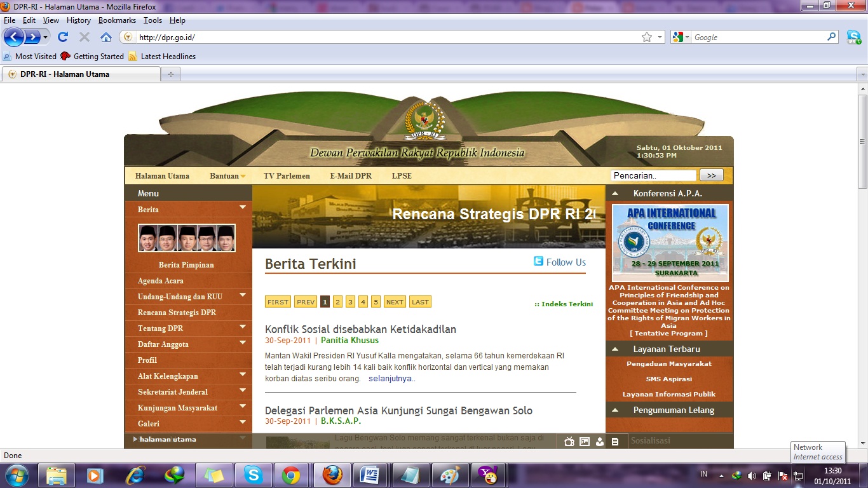Open the Skype toolbar icon in Firefox
The image size is (868, 488).
(853, 37)
